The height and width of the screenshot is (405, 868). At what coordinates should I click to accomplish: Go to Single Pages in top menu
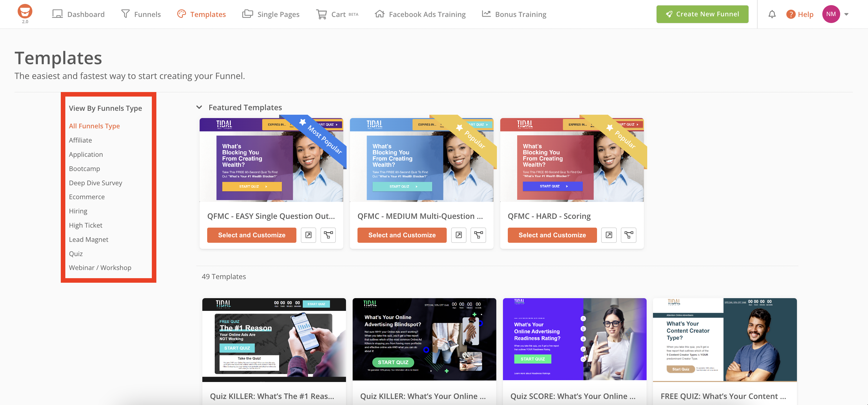coord(271,14)
